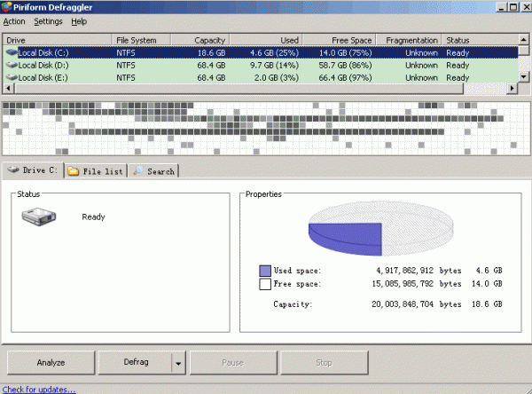This screenshot has height=394, width=532.
Task: Sort by the Used column header
Action: click(266, 40)
